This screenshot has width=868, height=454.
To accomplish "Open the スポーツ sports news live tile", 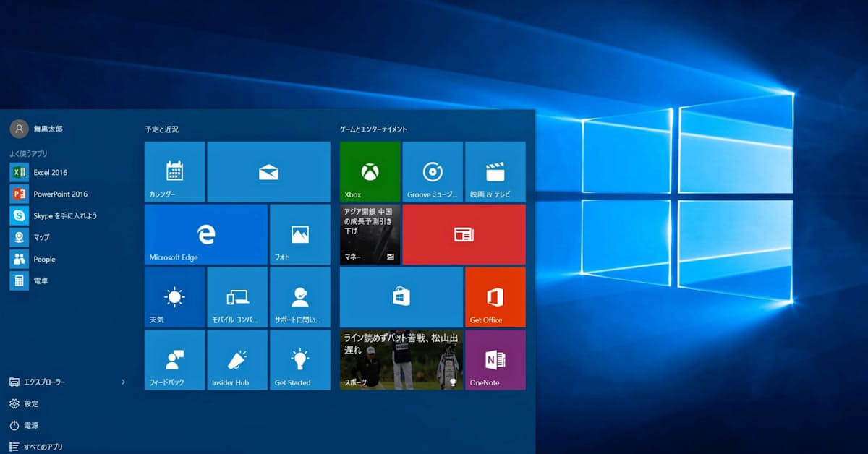I will click(401, 360).
